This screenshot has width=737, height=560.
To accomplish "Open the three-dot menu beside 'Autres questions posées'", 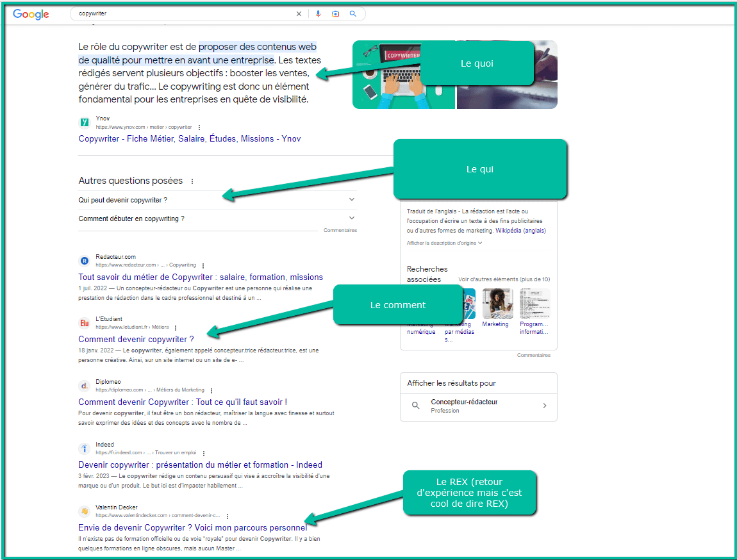I will click(192, 181).
